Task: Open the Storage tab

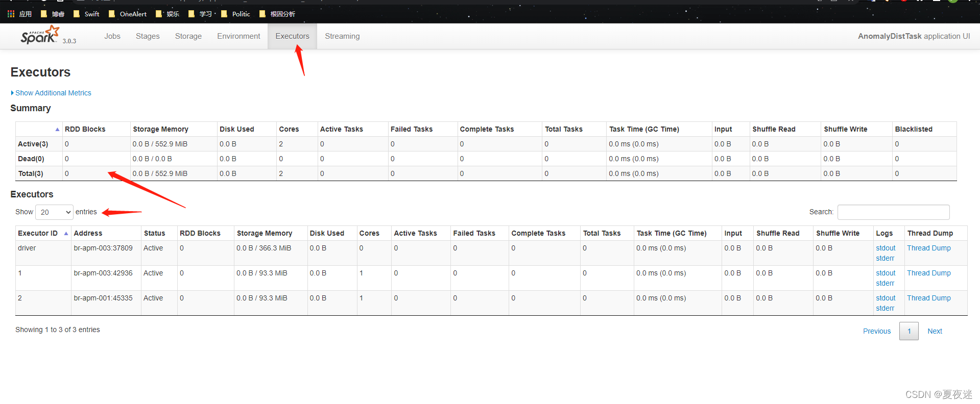Action: (188, 36)
